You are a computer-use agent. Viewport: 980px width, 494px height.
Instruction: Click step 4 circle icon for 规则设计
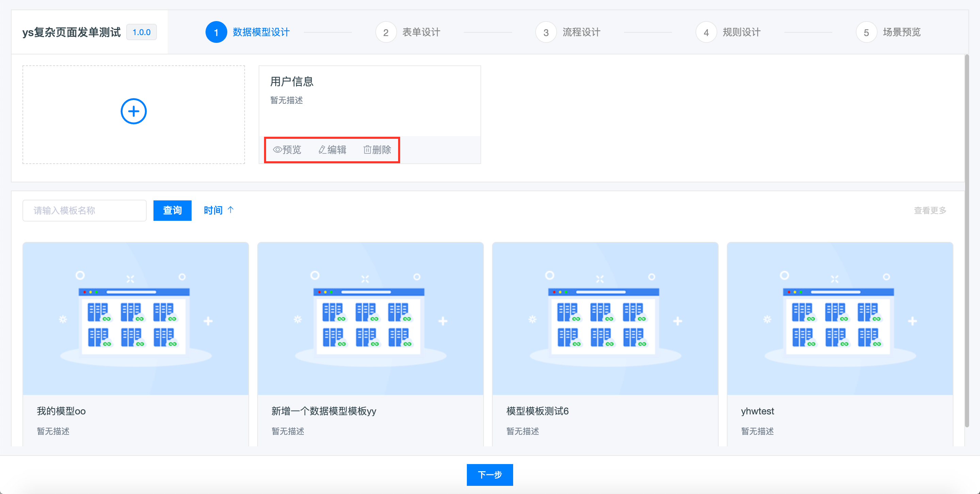coord(706,32)
